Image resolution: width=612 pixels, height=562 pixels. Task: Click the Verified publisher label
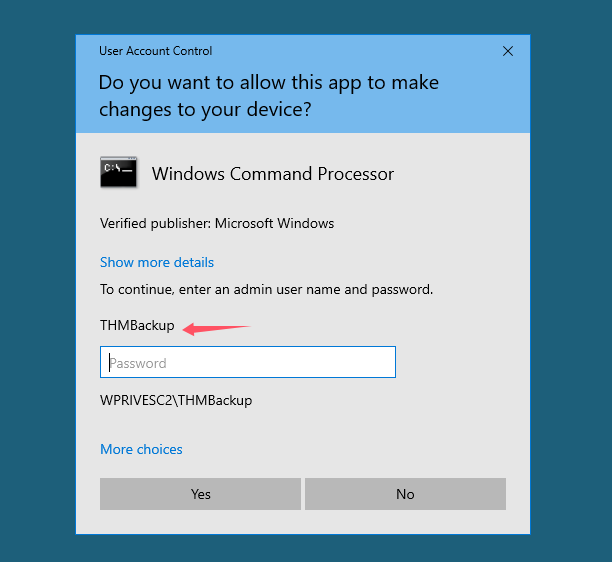click(155, 223)
